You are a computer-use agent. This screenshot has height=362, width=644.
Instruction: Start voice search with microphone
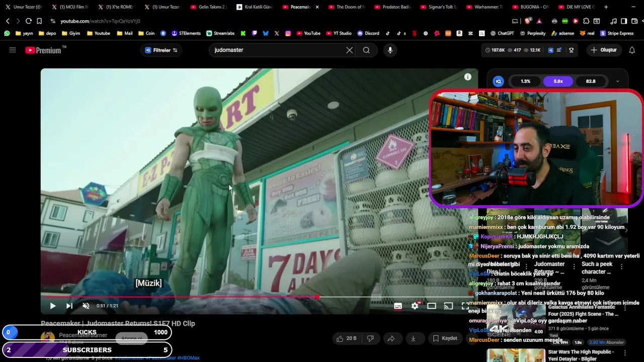(x=390, y=50)
